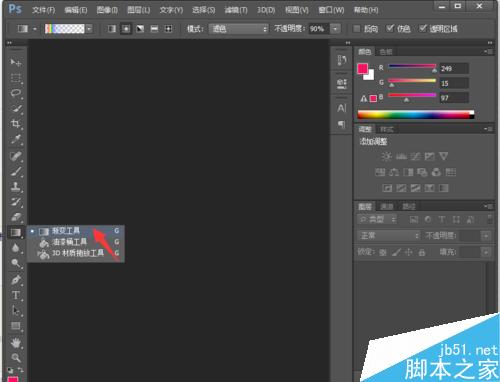
Task: Swap foreground and background colors
Action: pyautogui.click(x=21, y=370)
